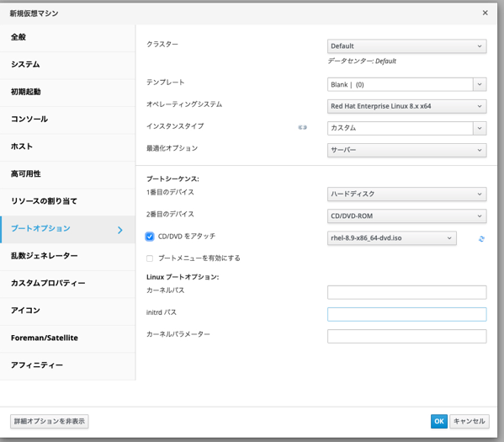Enable ブートメニューを有効にする checkbox
Image resolution: width=504 pixels, height=442 pixels.
[x=150, y=258]
